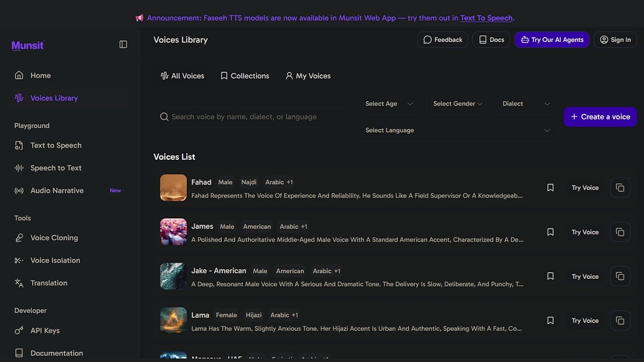This screenshot has height=362, width=644.
Task: Open Speech to Text playground
Action: (x=56, y=168)
